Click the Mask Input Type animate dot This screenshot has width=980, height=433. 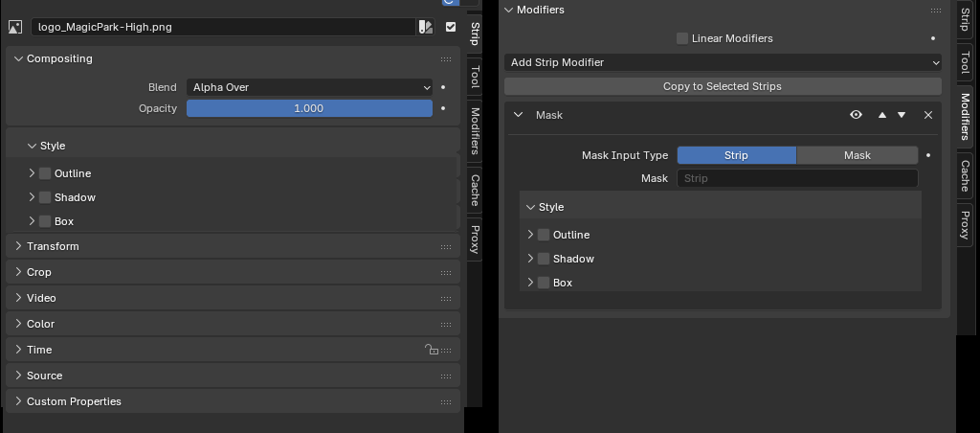point(928,155)
